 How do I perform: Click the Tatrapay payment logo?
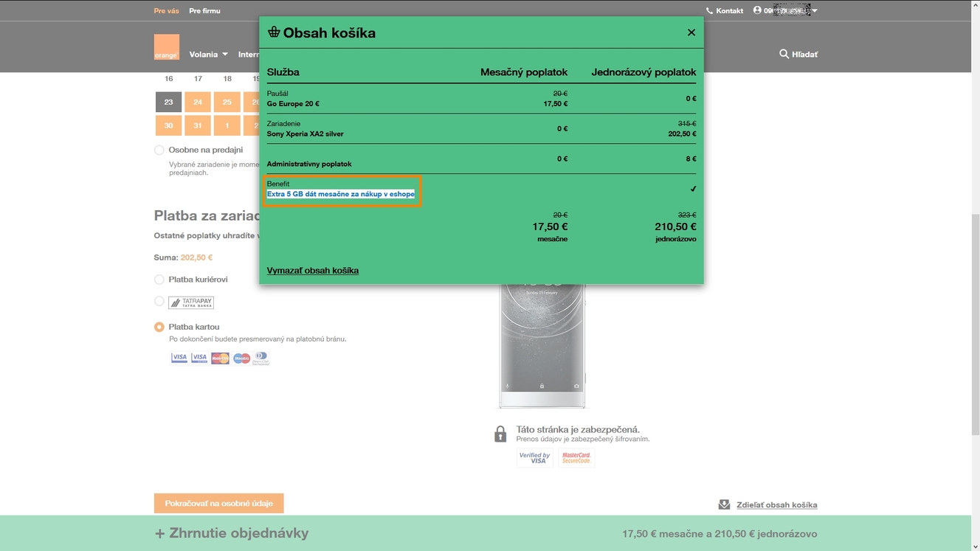coord(191,302)
